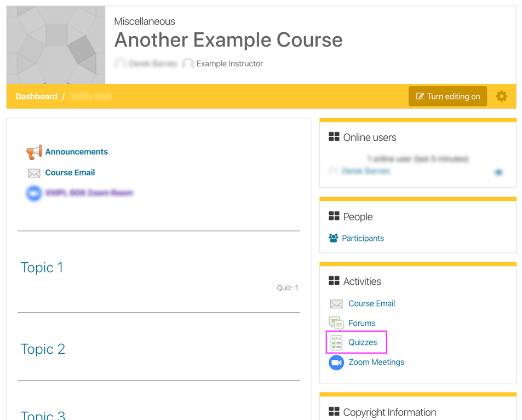Click the Zoom Room icon in course content
This screenshot has width=522, height=420.
pyautogui.click(x=34, y=193)
